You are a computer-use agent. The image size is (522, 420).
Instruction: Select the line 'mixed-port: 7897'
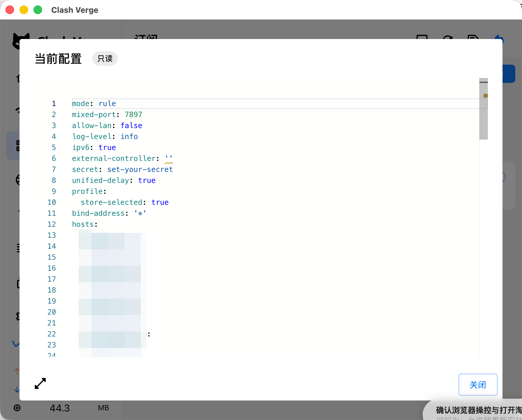tap(107, 115)
